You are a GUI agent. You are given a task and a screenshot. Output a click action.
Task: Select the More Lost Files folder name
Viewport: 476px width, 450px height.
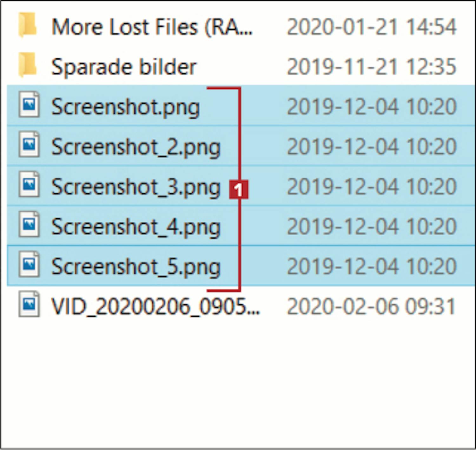tap(152, 27)
